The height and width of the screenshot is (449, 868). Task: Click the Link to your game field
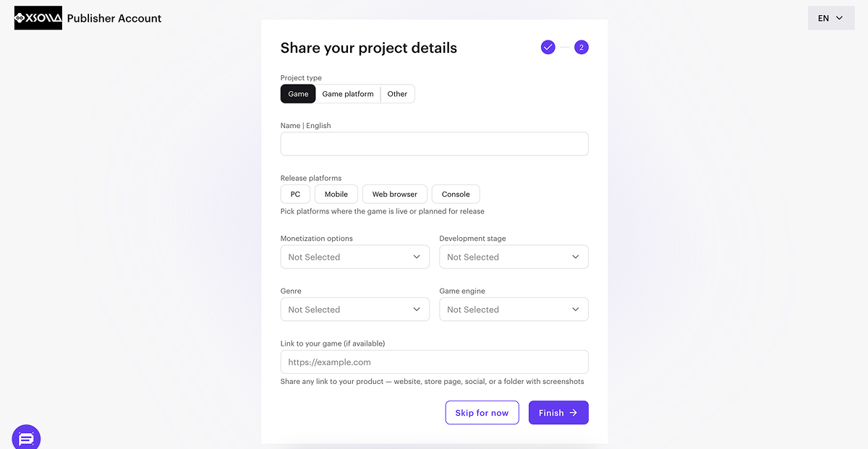tap(434, 362)
